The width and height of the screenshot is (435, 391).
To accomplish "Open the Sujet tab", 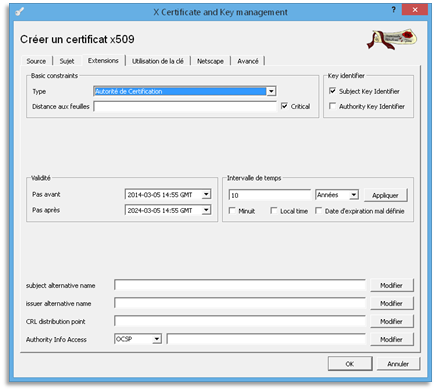I will tap(67, 61).
